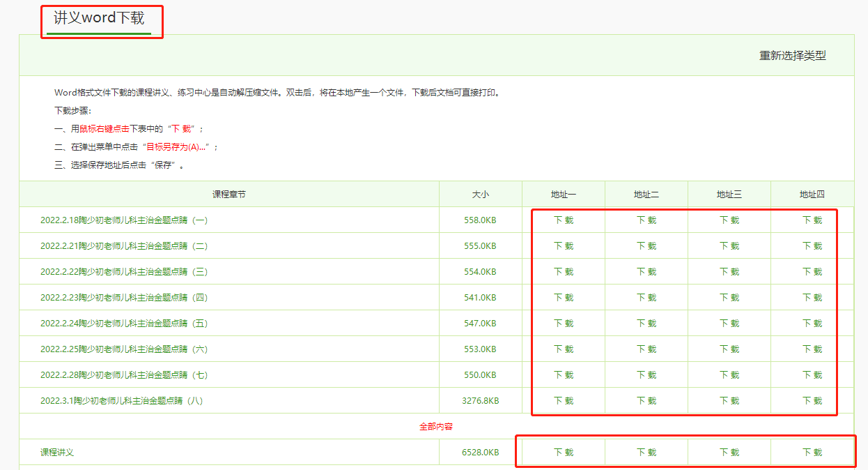Download lecture (七) from 地址三
The height and width of the screenshot is (470, 868).
pyautogui.click(x=729, y=375)
